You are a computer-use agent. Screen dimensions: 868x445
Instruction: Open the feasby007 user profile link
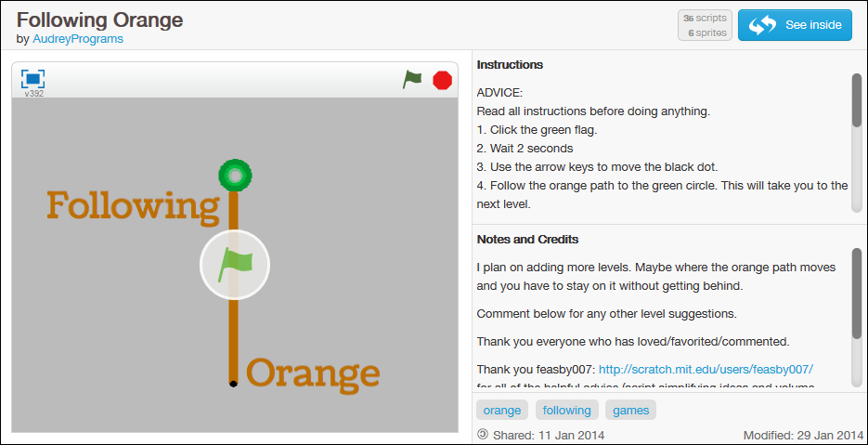[706, 369]
